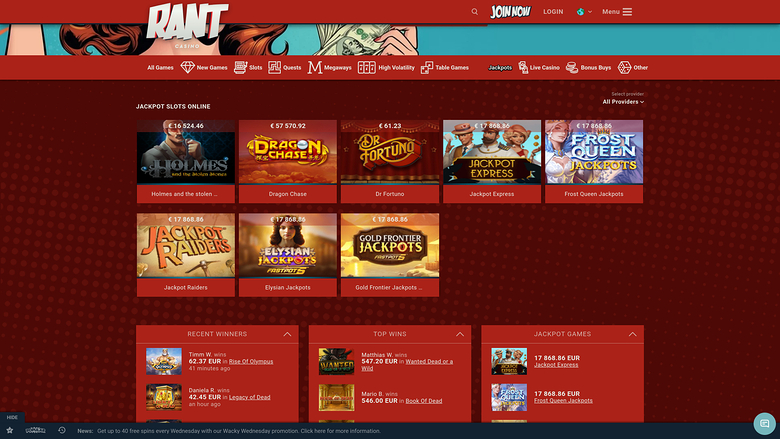The height and width of the screenshot is (439, 780).
Task: Click Book of Dead icon in Top Wins
Action: (x=336, y=397)
